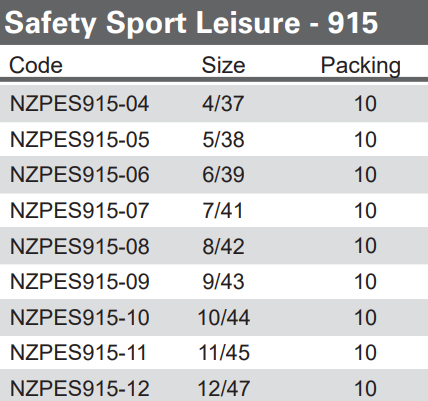Click product code NZPES915-08
Viewport: 428px width, 401px height.
pyautogui.click(x=80, y=246)
